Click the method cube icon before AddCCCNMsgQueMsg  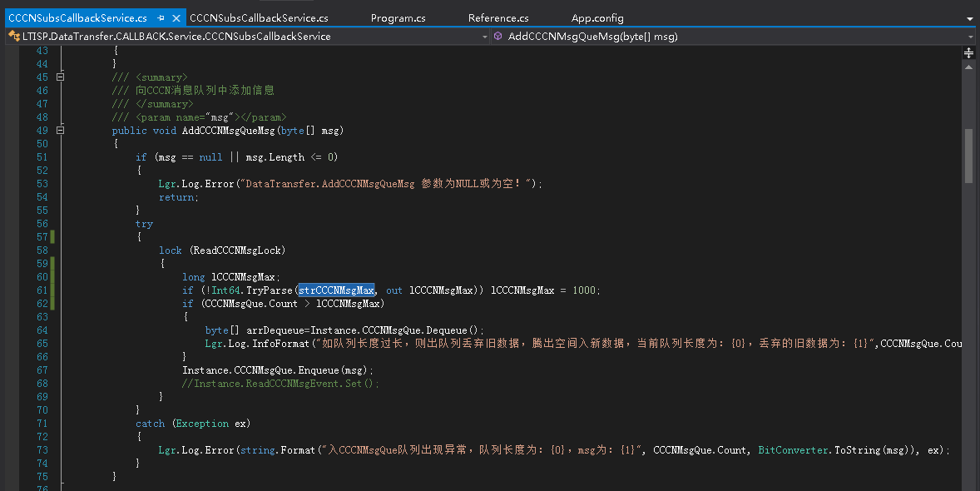pos(498,37)
